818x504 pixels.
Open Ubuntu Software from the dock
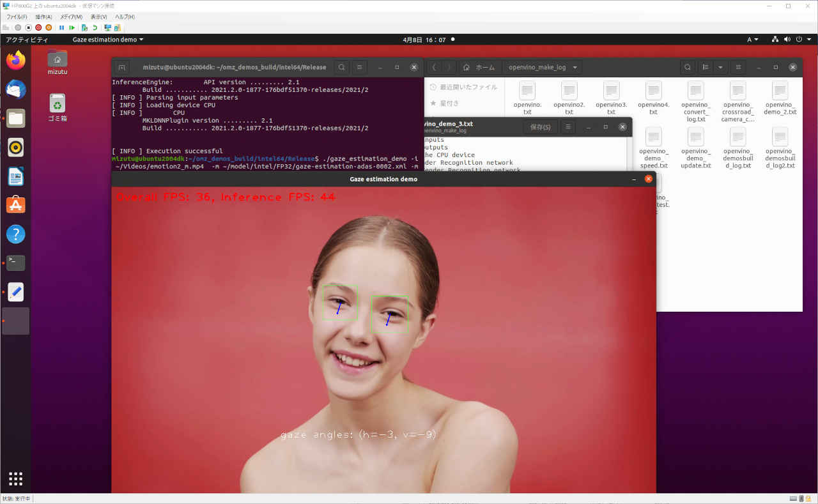point(16,205)
